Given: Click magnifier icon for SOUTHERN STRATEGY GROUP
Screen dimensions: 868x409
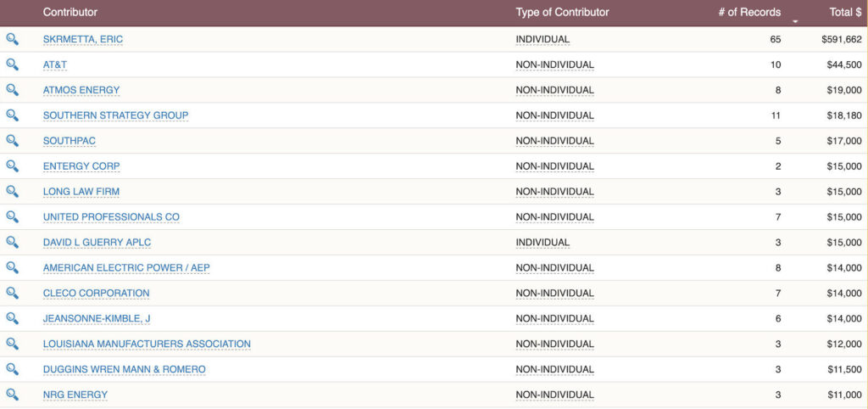Looking at the screenshot, I should pos(12,115).
